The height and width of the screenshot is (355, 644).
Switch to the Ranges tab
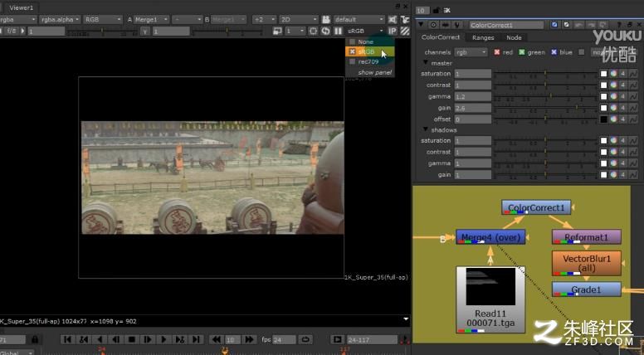[483, 37]
